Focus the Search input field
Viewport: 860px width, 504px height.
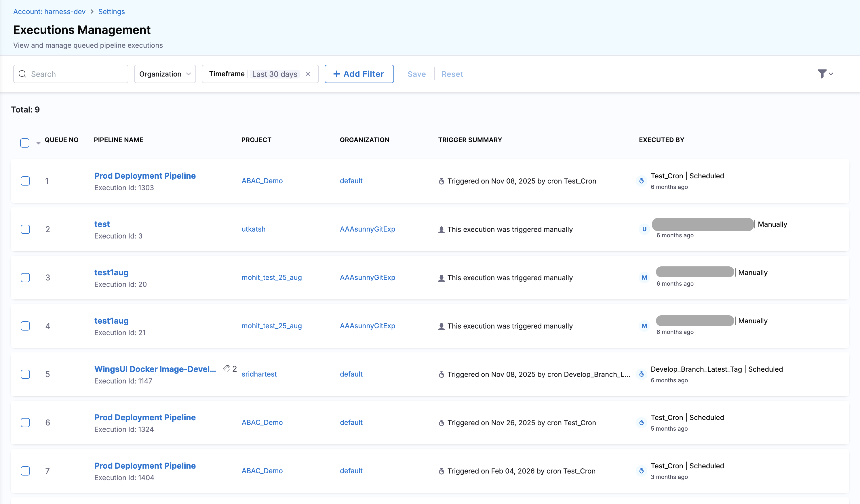[x=71, y=74]
